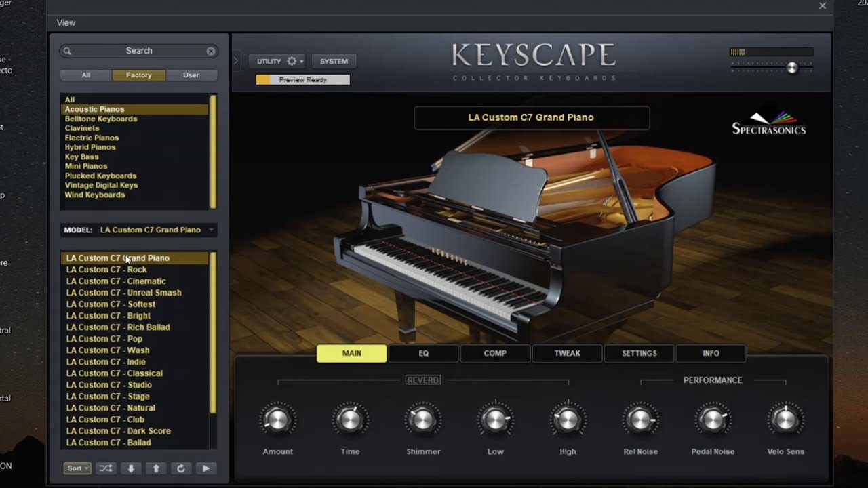Open the MODEL dropdown arrow
The image size is (868, 488).
[x=211, y=230]
